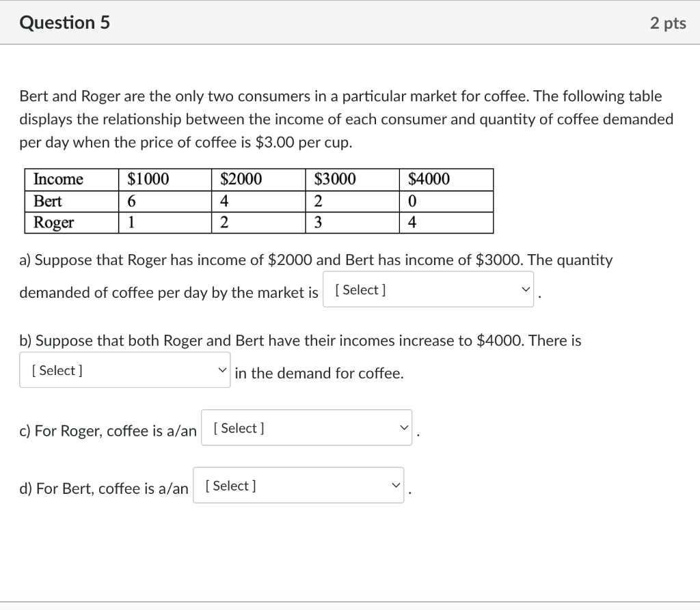Click Roger's row label in the table

click(53, 222)
